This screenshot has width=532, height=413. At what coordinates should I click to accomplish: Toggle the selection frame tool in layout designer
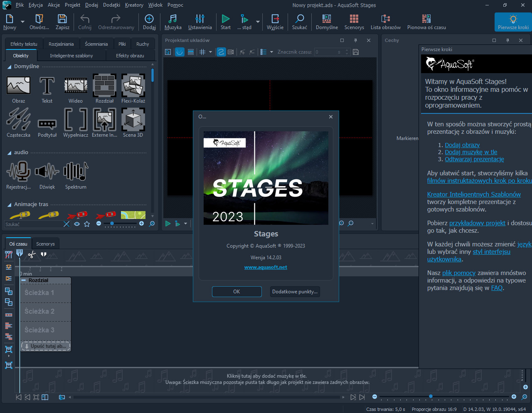coord(168,52)
